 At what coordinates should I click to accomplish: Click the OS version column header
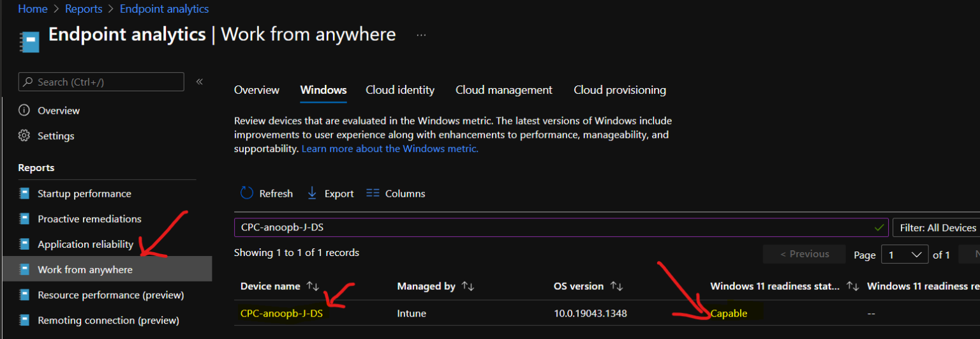point(579,287)
